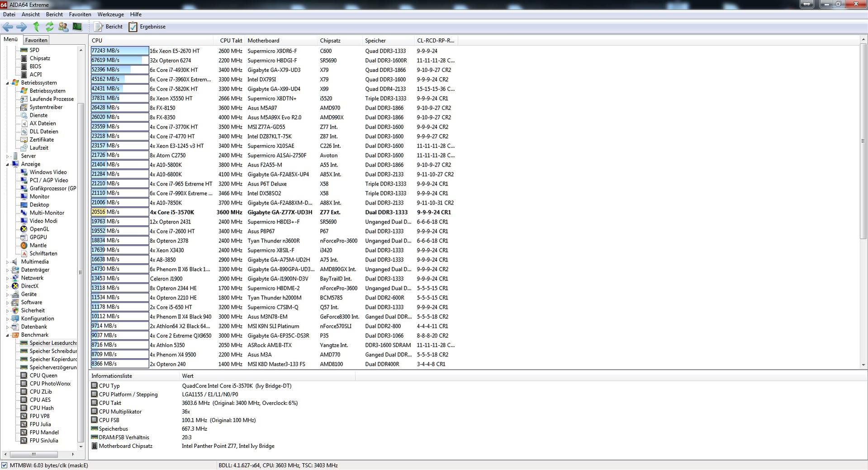Expand the Multimedia tree node
The height and width of the screenshot is (470, 868).
coord(8,262)
